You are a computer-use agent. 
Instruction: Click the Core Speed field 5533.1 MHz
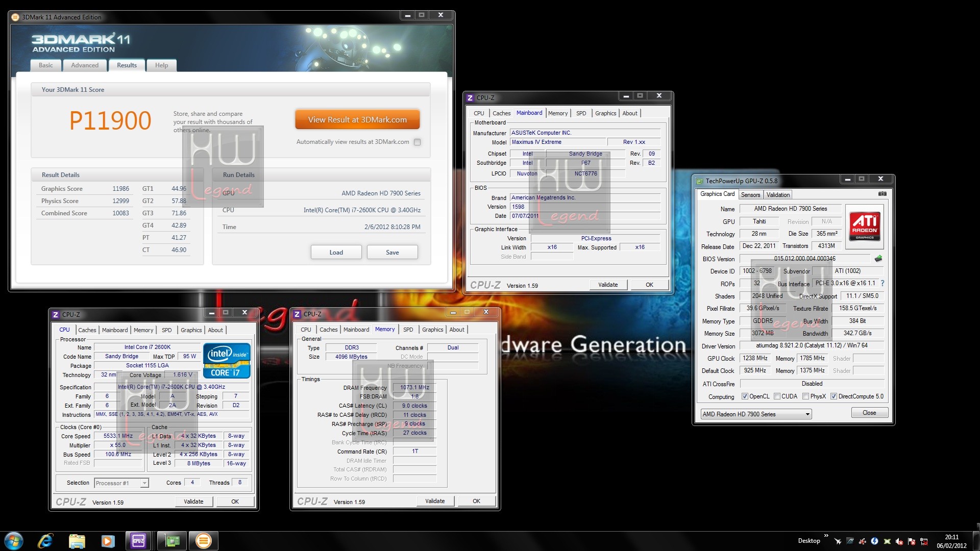[118, 436]
